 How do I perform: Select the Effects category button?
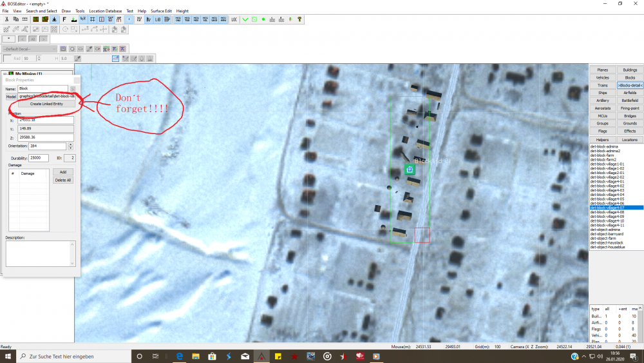pyautogui.click(x=630, y=131)
